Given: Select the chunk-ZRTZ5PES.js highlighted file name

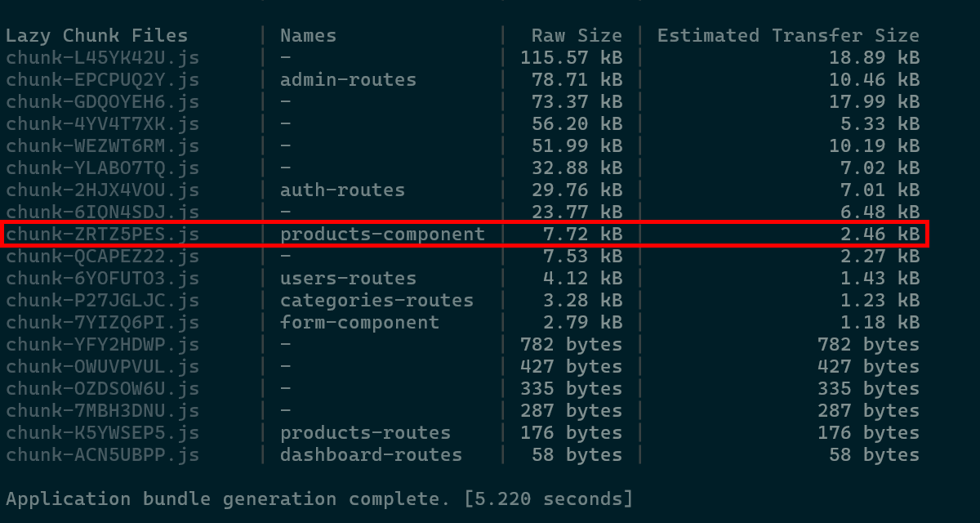Looking at the screenshot, I should pos(102,235).
